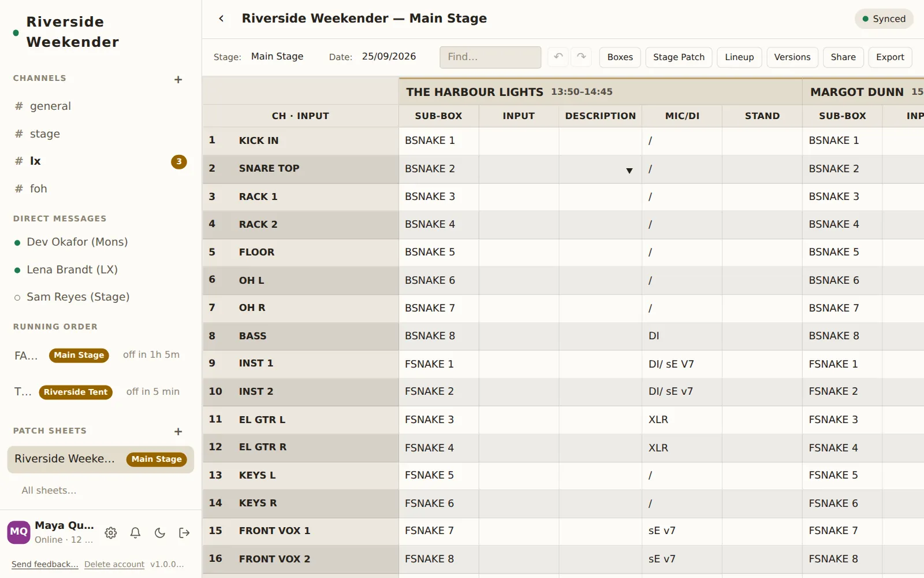Open the general channel
This screenshot has height=578, width=924.
100,106
